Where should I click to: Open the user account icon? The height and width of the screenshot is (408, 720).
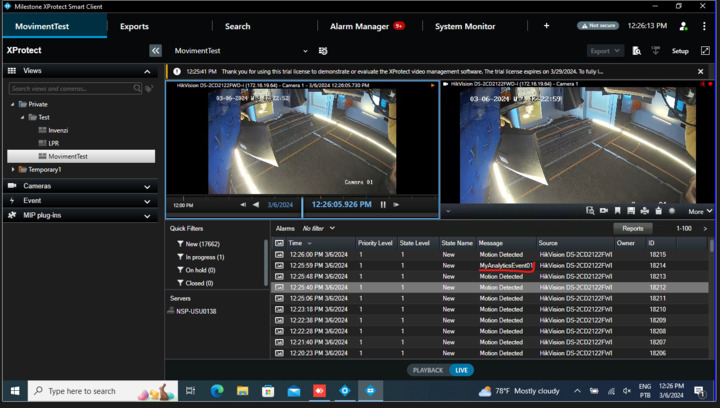click(x=683, y=26)
